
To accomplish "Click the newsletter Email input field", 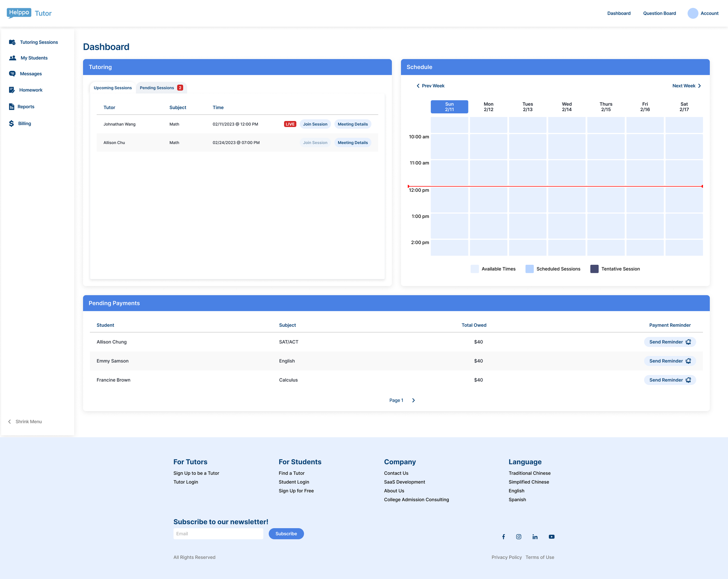I will 218,533.
